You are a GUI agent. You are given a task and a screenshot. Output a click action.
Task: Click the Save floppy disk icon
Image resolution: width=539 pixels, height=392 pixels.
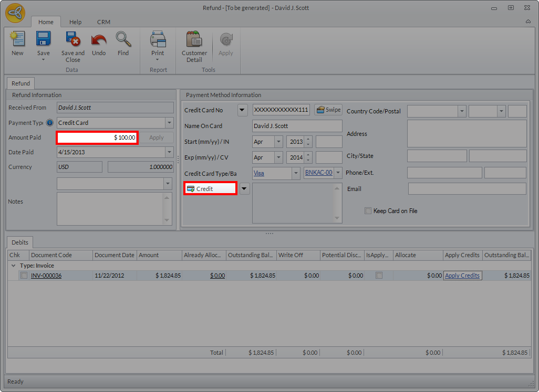[x=43, y=40]
